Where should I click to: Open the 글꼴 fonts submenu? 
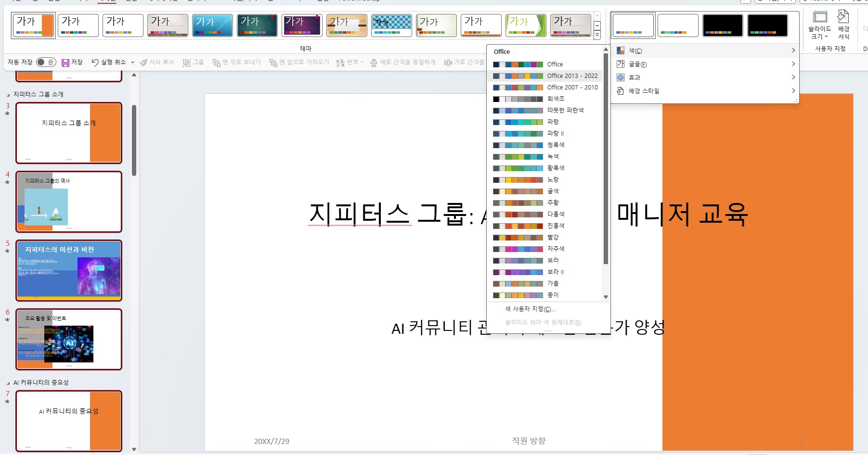tap(638, 64)
